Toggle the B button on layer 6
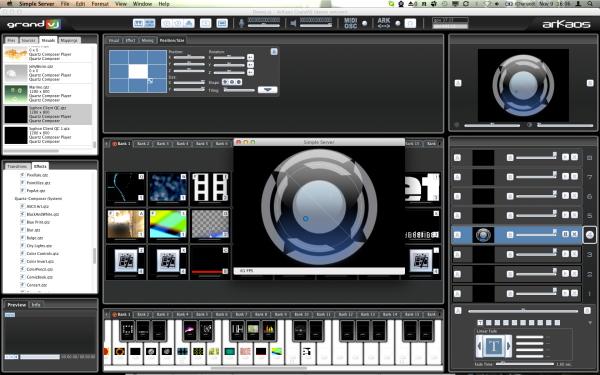Image resolution: width=600 pixels, height=375 pixels. click(510, 196)
